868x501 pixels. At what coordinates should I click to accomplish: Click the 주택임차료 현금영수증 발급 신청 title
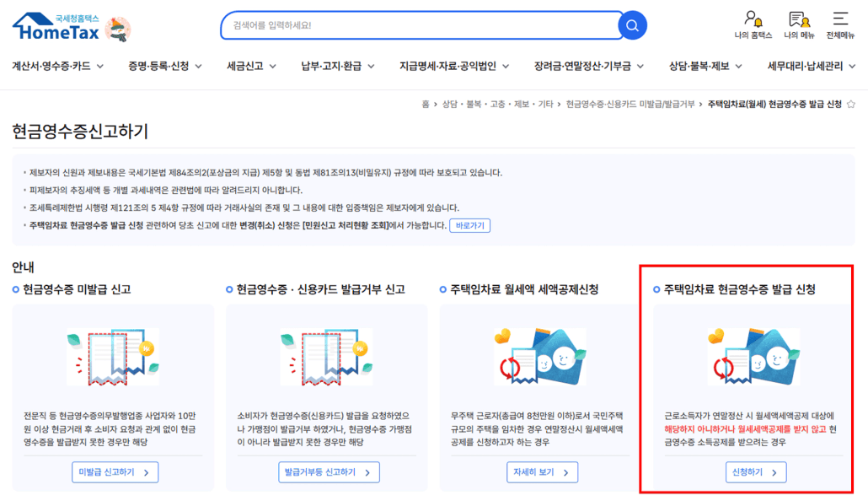(739, 289)
